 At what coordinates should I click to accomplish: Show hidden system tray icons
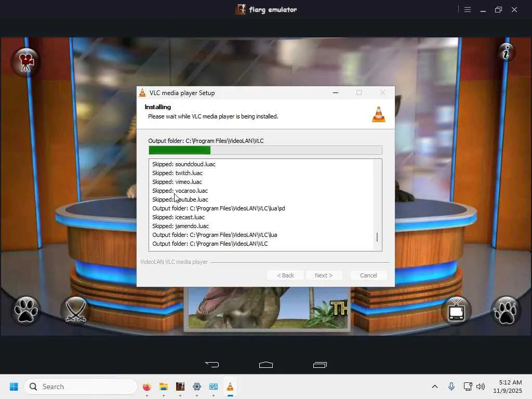pyautogui.click(x=435, y=387)
